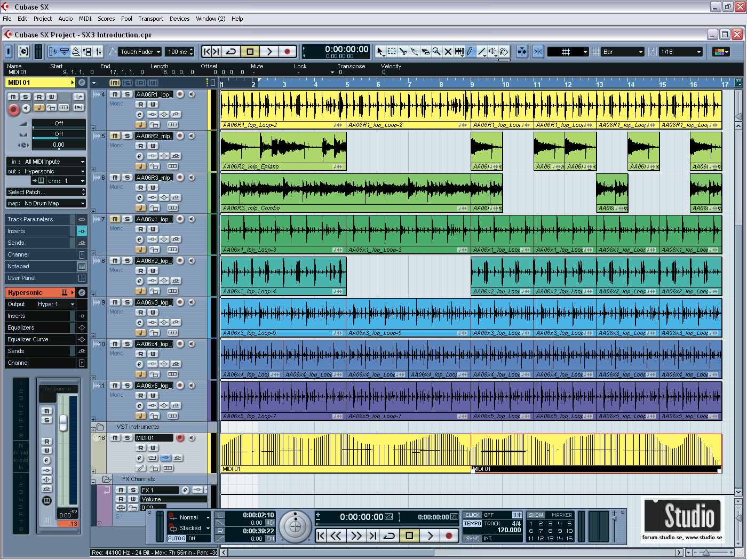Viewport: 747px width, 560px height.
Task: Open the Transport menu
Action: coord(151,19)
